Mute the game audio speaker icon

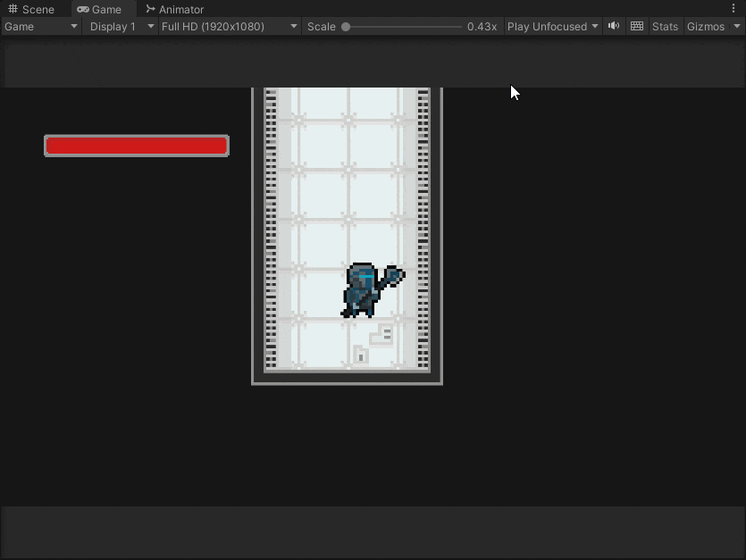pyautogui.click(x=614, y=26)
